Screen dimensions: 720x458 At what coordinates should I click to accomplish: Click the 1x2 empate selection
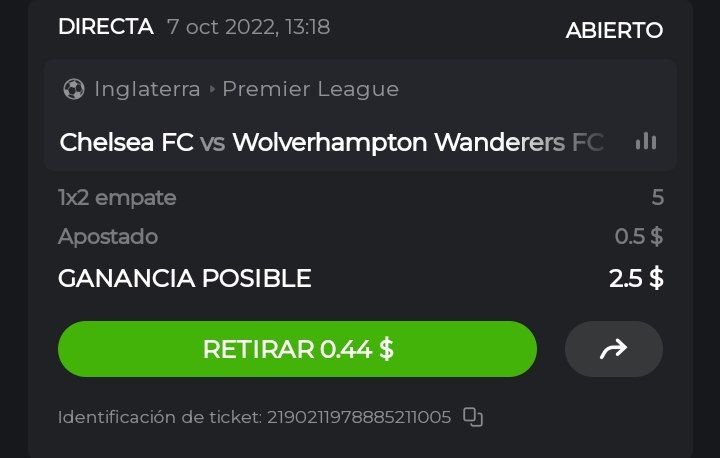click(x=117, y=198)
